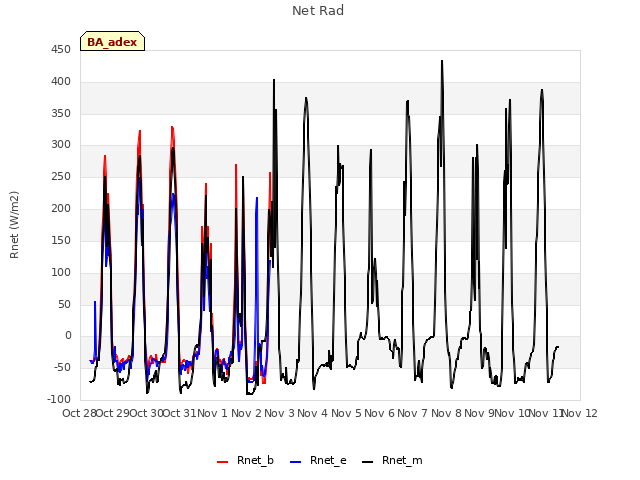Click the -50 y-axis tick label

point(62,367)
